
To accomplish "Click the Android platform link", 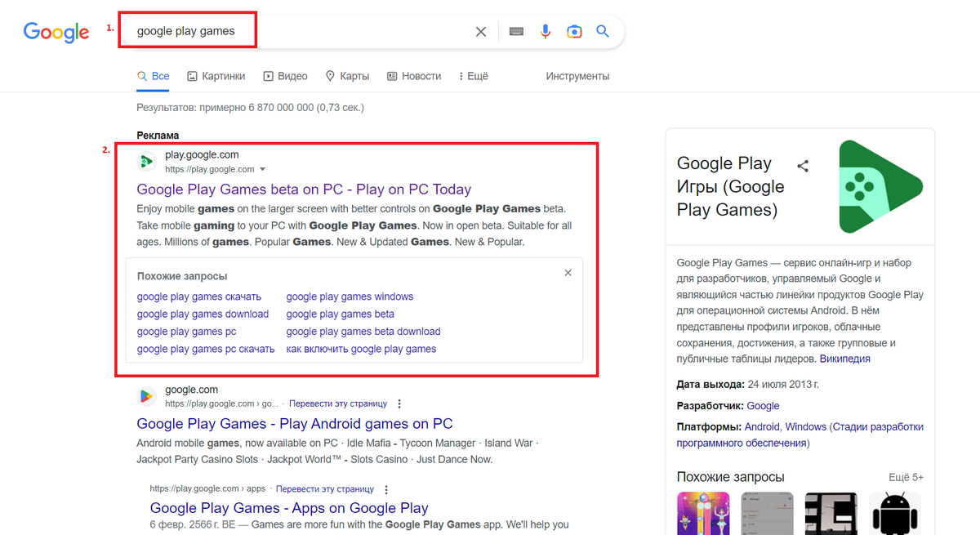I will (x=762, y=426).
